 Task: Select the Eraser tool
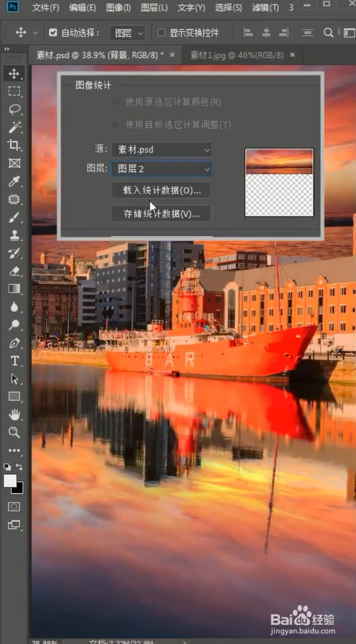15,271
